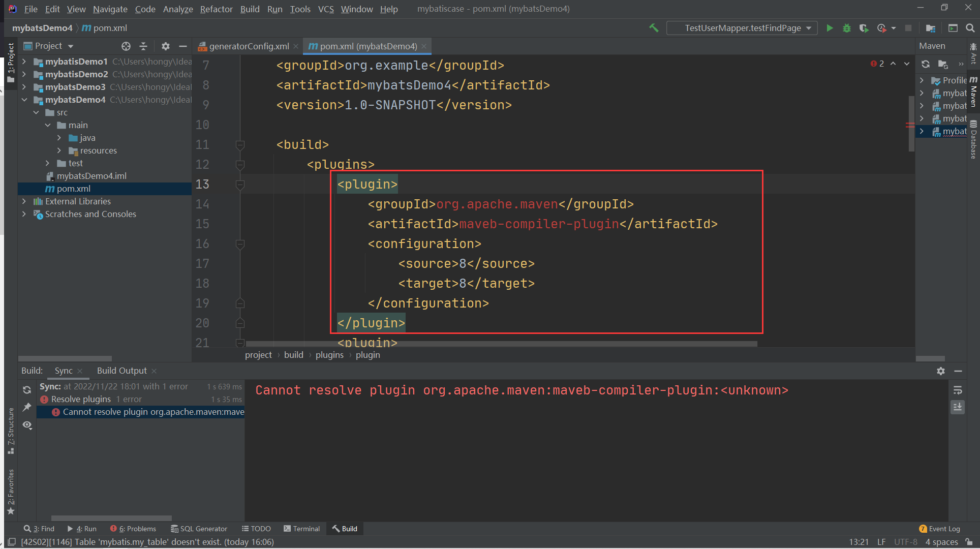Collapse all in Project panel
Screen dimensions: 980x549
(143, 46)
